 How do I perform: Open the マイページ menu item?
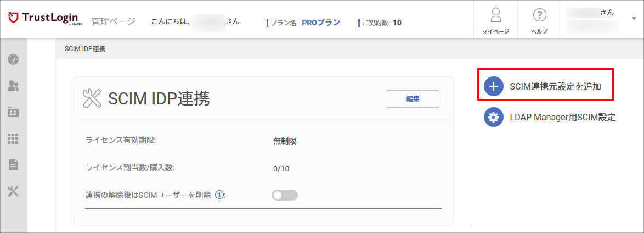(496, 20)
